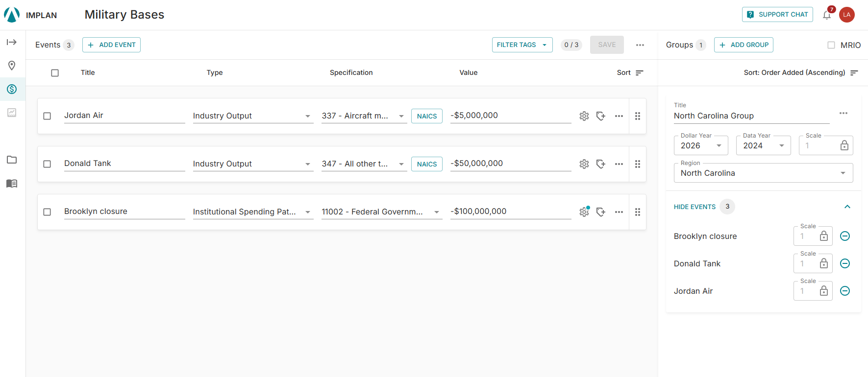Expand the sidebar with the arrow icon

coord(12,42)
